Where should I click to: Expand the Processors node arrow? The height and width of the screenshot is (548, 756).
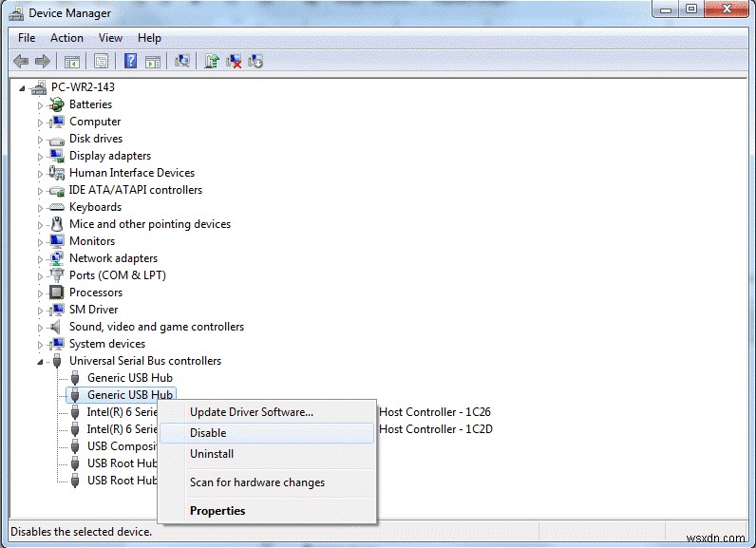pos(40,293)
